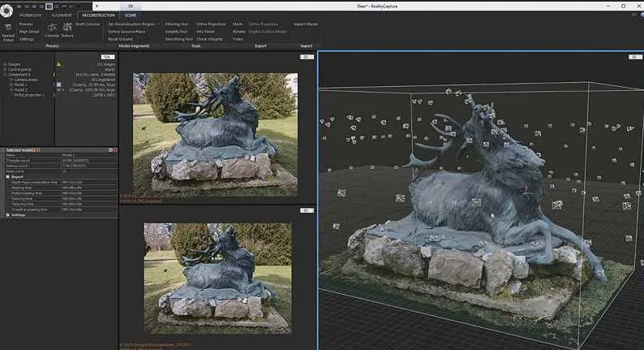Expand the Control points tree node
644x350 pixels.
tap(5, 70)
